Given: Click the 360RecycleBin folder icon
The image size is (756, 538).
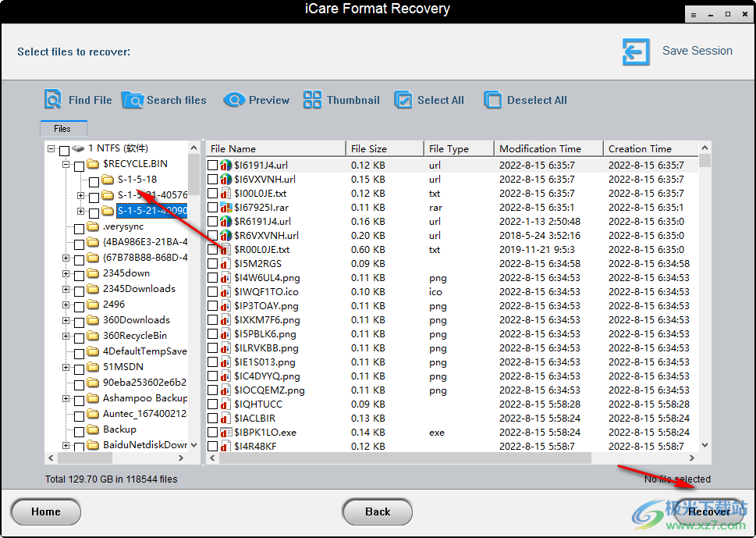Looking at the screenshot, I should click(x=93, y=336).
